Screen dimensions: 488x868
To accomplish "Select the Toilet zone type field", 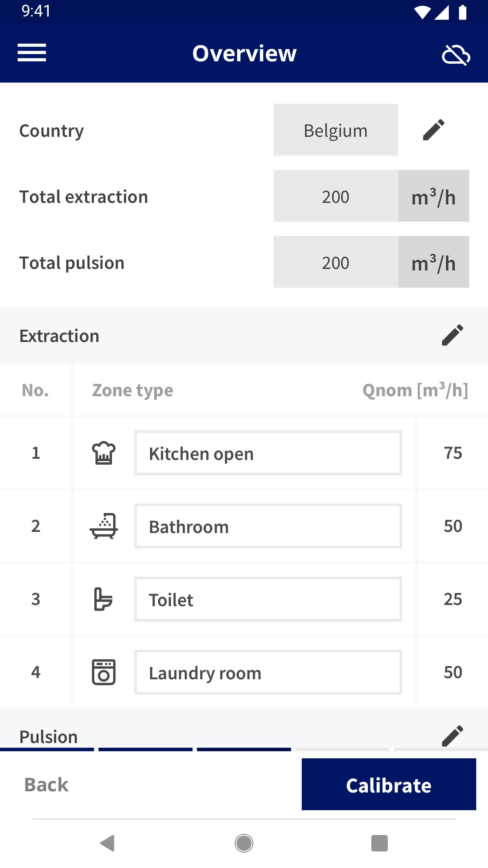I will coord(268,599).
